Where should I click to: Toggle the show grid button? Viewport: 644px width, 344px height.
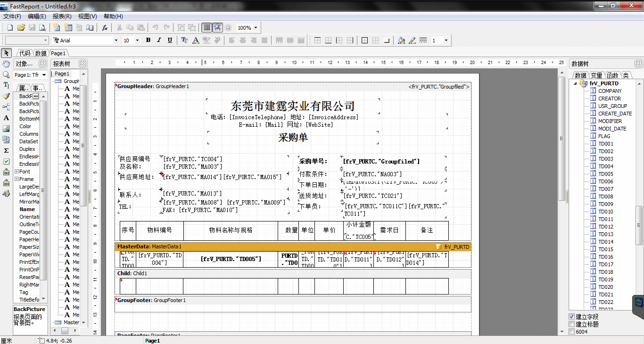click(x=206, y=28)
